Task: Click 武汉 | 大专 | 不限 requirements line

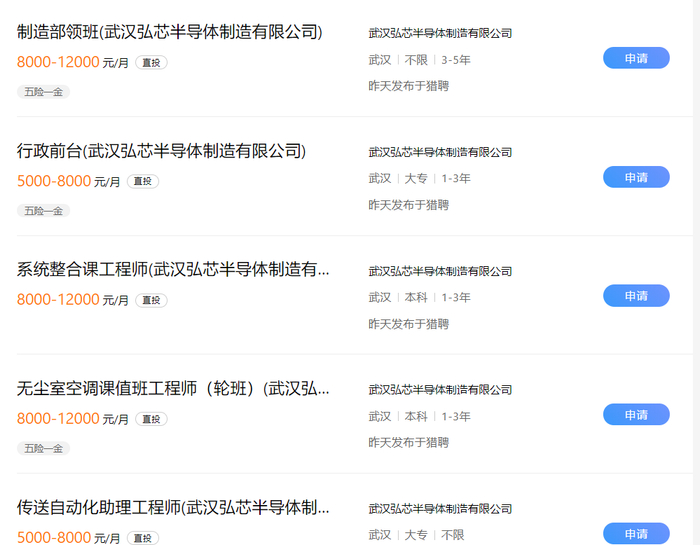Action: pyautogui.click(x=417, y=535)
